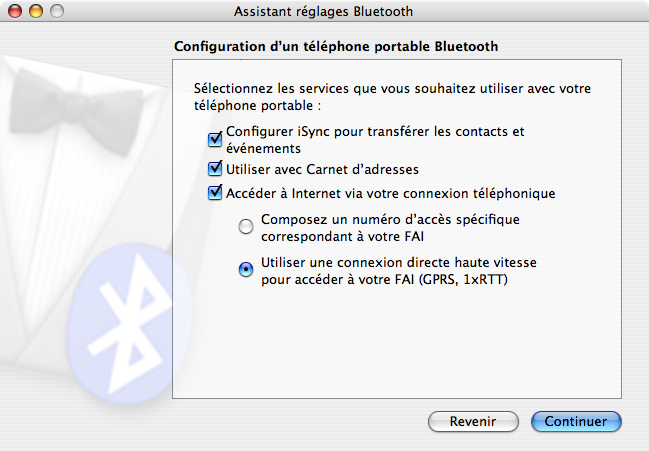649x451 pixels.
Task: Close the Assistant réglages Bluetooth window
Action: 17,12
